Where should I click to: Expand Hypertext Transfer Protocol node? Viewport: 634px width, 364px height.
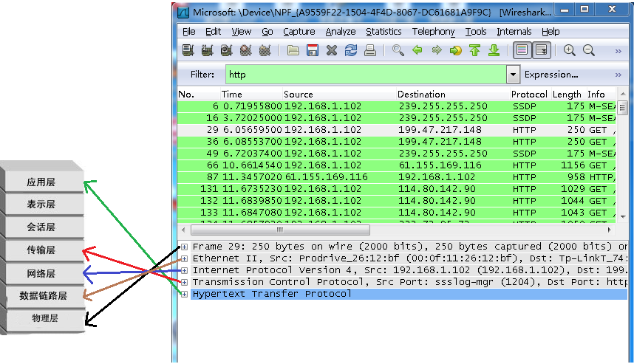point(185,294)
